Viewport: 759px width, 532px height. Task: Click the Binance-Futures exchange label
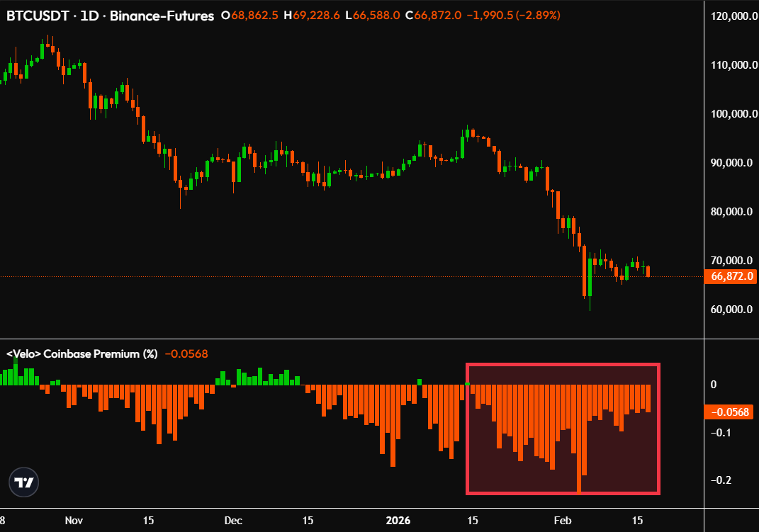pos(162,16)
